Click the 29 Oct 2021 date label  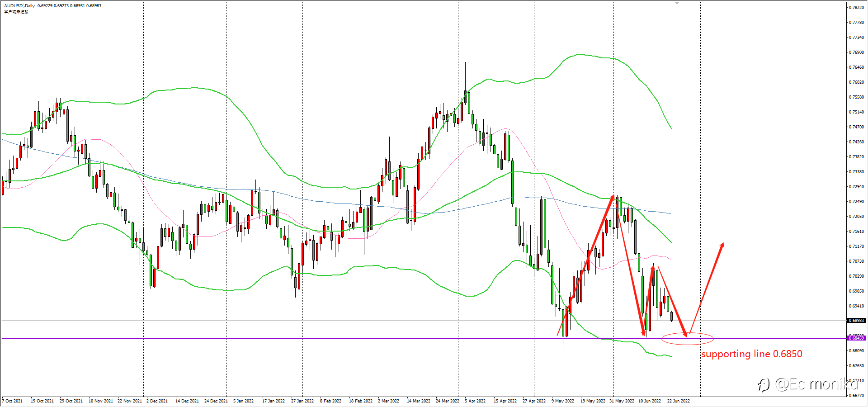pos(71,401)
